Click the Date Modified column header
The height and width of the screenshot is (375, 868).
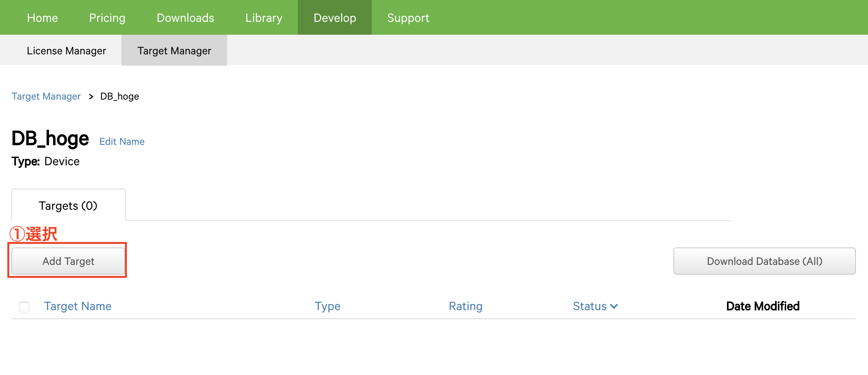tap(762, 306)
